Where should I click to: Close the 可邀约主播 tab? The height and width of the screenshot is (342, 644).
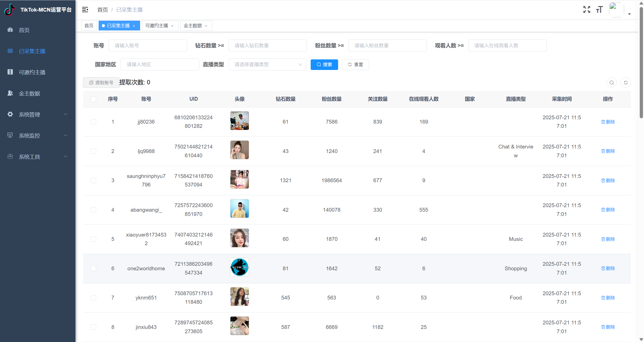[172, 26]
